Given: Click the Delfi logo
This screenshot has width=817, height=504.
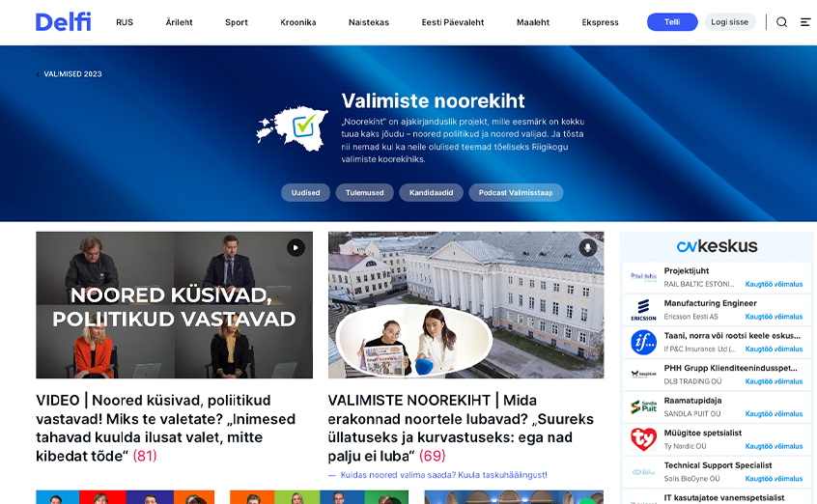Looking at the screenshot, I should point(63,22).
